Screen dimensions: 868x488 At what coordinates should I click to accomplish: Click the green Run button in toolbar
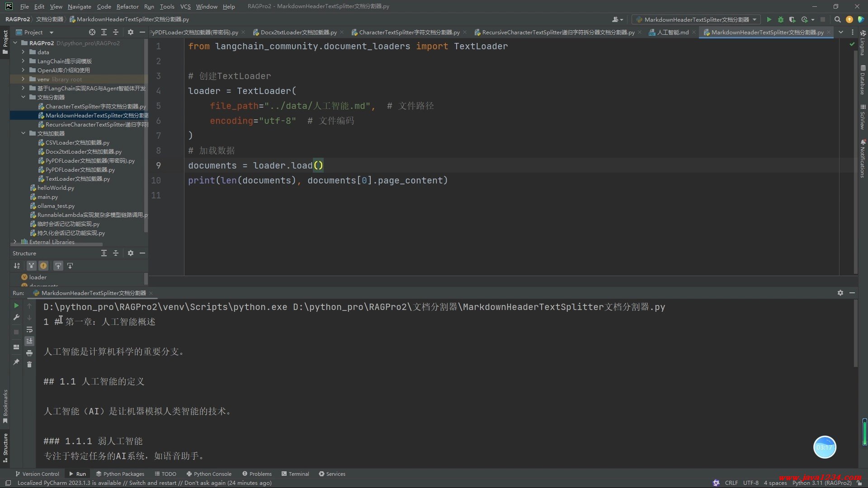[769, 19]
